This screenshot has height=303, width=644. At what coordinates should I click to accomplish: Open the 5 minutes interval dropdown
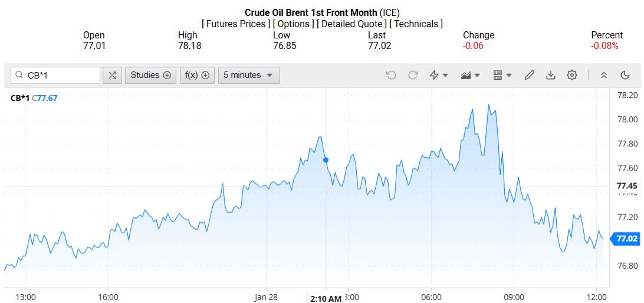tap(248, 75)
